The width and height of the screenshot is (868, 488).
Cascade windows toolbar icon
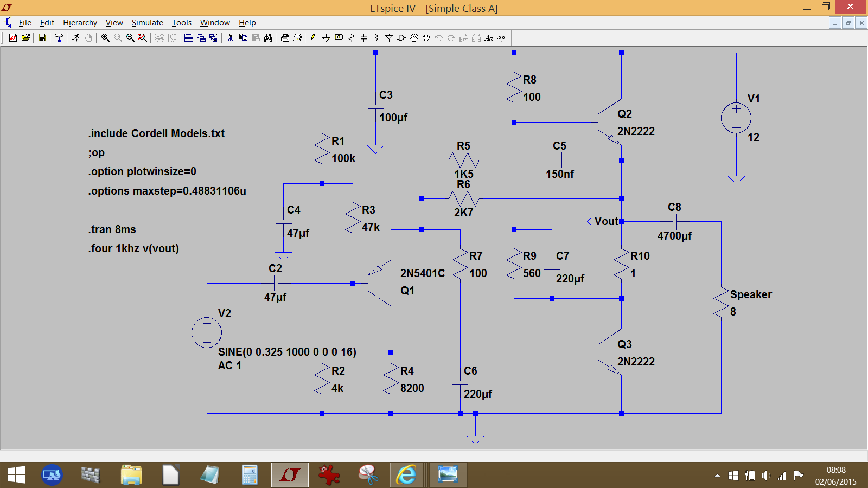coord(201,37)
